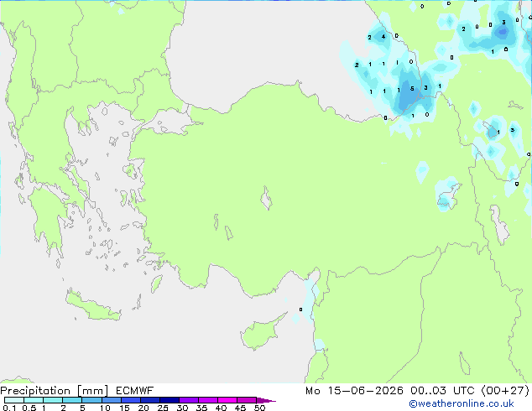532x411 pixels.
Task: Click the 0.5–1 mm legend color swatch
Action: point(34,400)
